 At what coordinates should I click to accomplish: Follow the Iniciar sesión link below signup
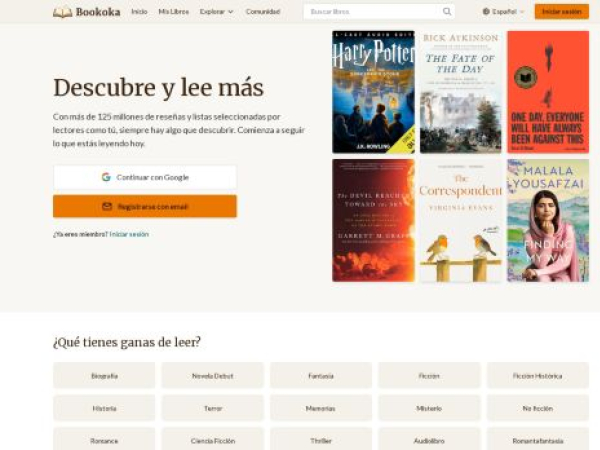pos(129,234)
